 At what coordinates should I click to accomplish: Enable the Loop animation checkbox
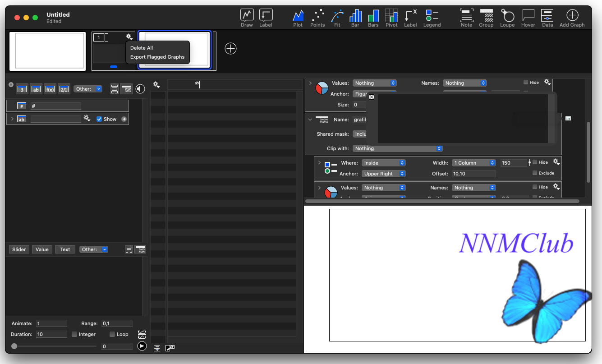tap(113, 334)
